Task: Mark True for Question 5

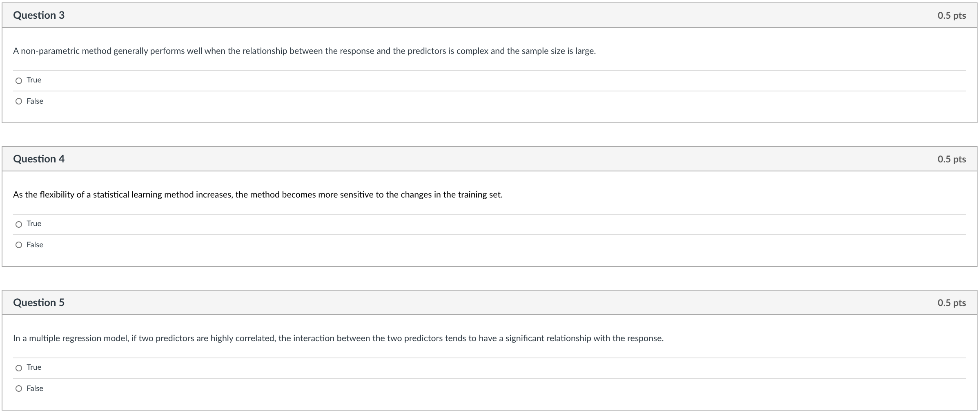Action: point(19,368)
